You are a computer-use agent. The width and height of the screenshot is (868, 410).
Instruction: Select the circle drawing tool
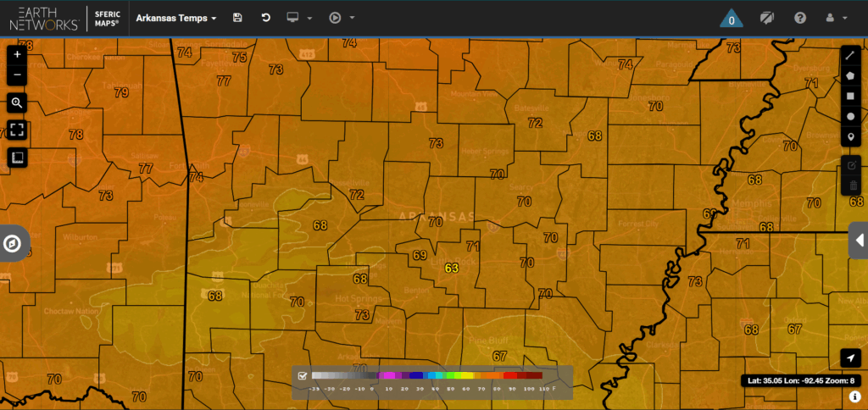[x=851, y=116]
